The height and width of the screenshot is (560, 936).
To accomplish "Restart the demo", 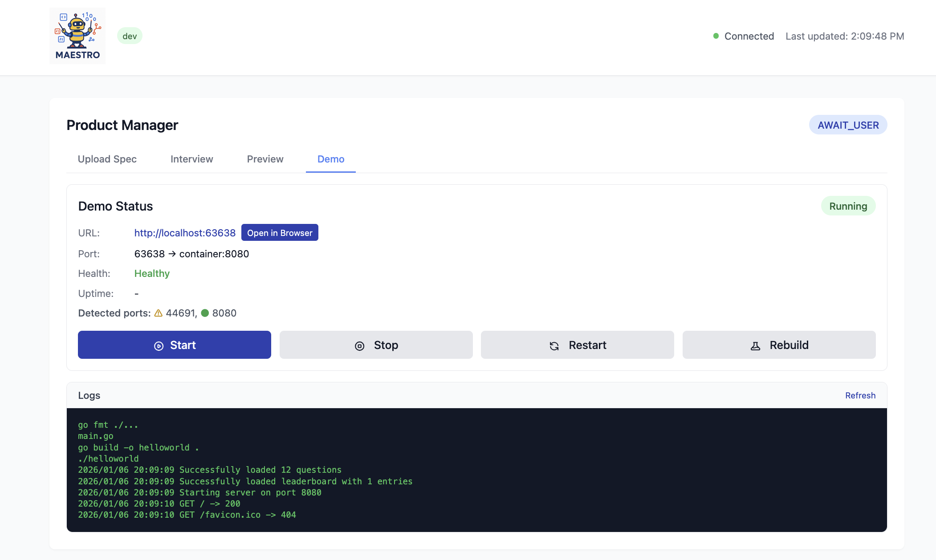I will 578,345.
